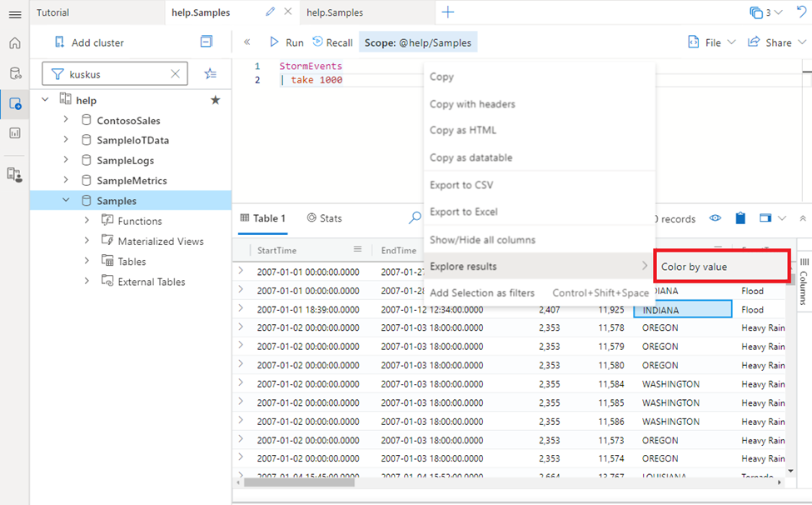Select the Query sidebar icon

pos(15,103)
